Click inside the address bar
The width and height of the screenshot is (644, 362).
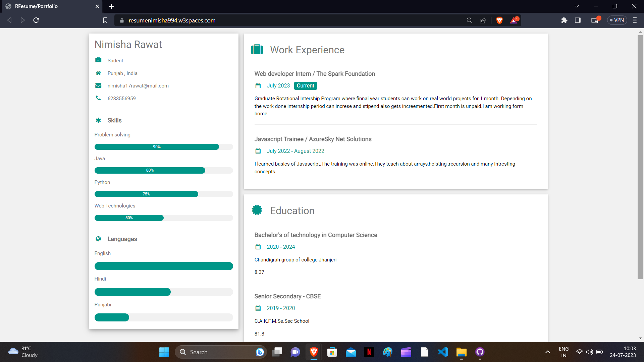235,20
